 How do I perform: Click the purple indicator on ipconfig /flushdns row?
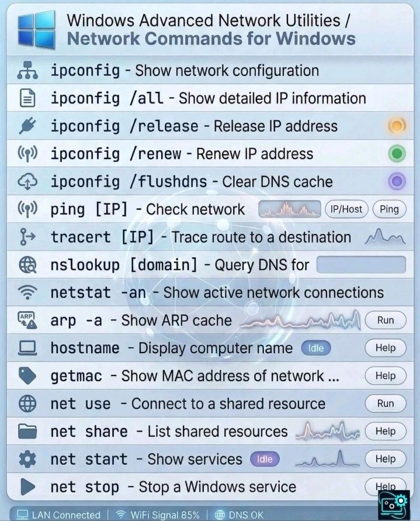[397, 181]
